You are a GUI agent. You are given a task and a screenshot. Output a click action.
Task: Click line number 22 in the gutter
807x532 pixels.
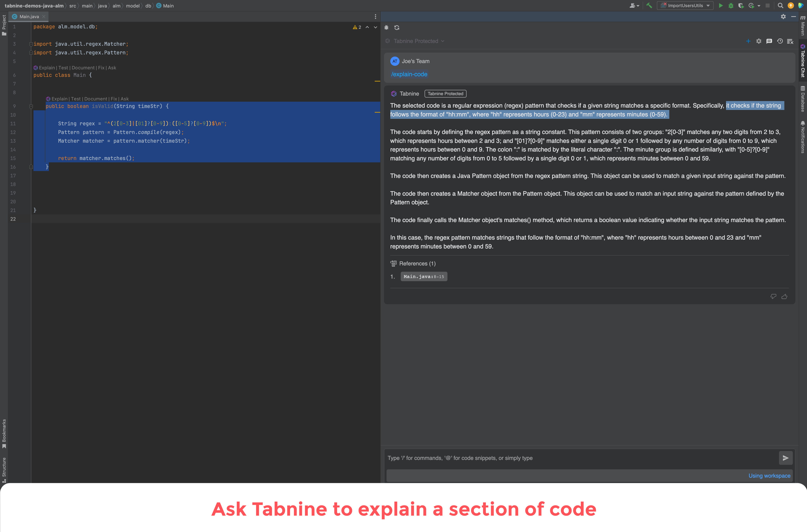coord(13,219)
